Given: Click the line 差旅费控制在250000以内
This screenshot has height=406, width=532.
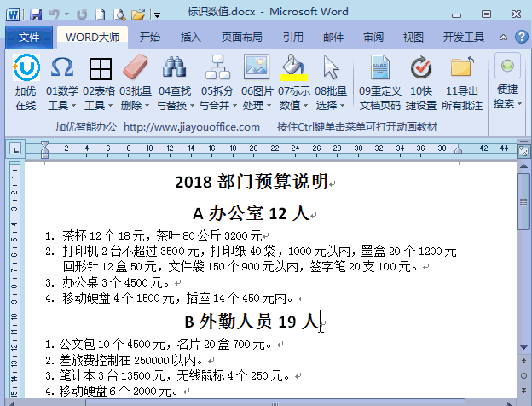Looking at the screenshot, I should (x=131, y=360).
